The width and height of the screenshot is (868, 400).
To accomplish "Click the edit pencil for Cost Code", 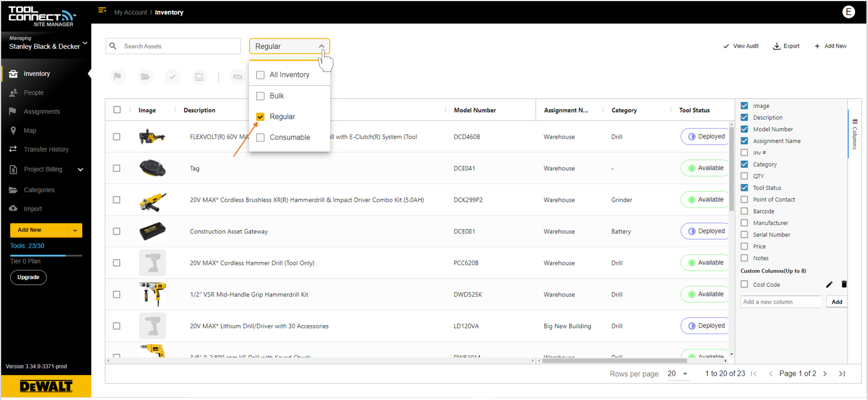I will [829, 285].
